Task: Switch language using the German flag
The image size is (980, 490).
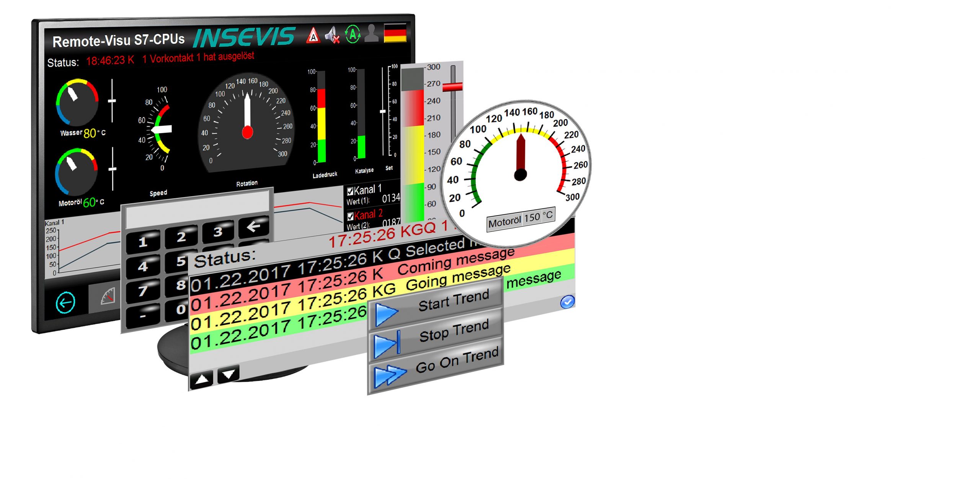Action: [x=395, y=33]
